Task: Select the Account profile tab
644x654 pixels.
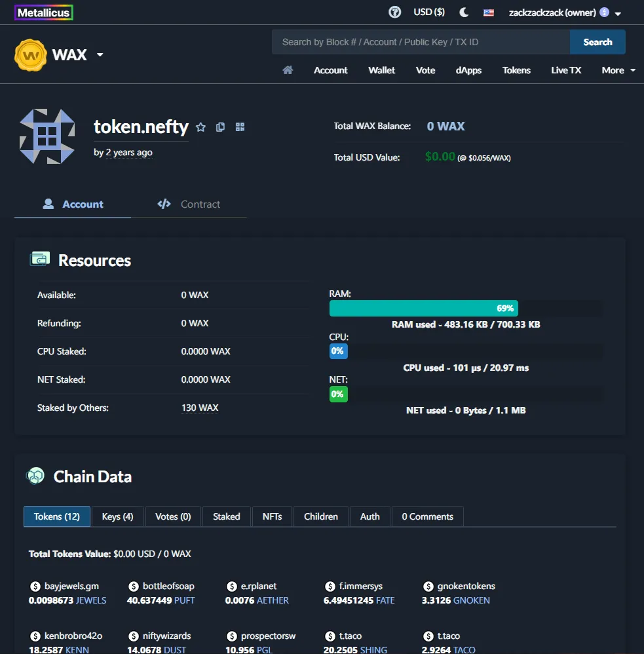Action: (73, 204)
